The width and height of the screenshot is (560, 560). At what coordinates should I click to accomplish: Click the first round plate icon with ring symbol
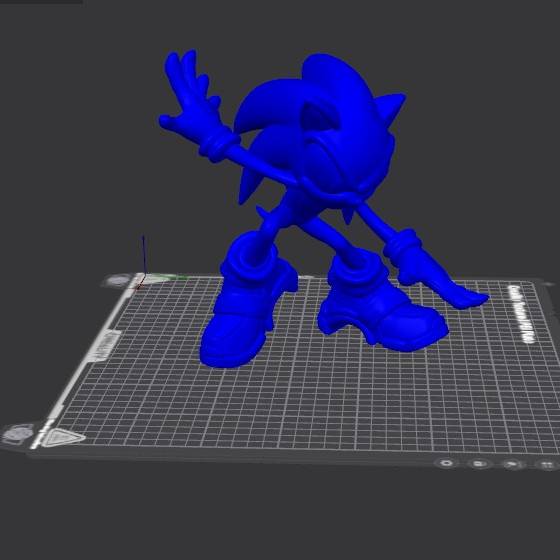(x=446, y=463)
